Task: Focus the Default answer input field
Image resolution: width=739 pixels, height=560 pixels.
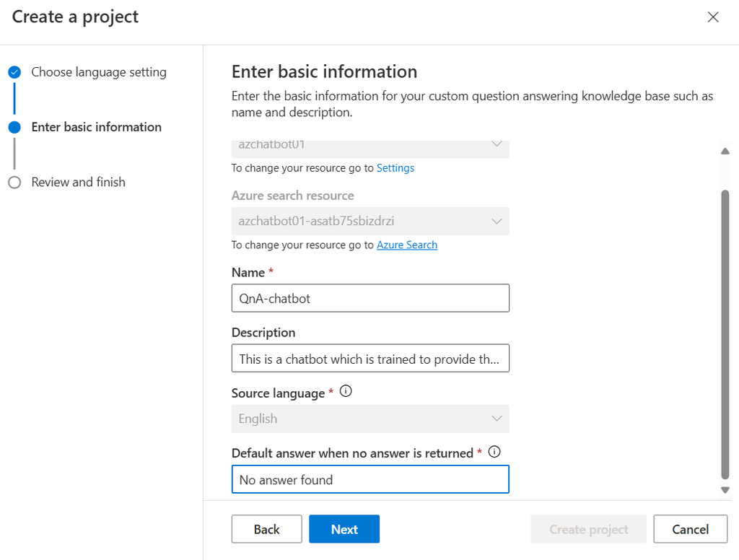Action: pos(370,479)
